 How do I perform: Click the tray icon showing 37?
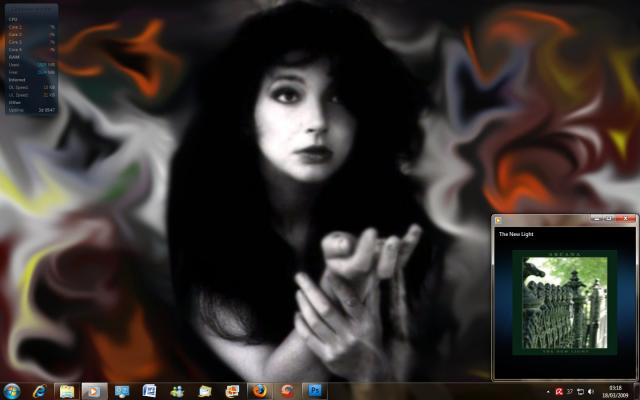(569, 392)
